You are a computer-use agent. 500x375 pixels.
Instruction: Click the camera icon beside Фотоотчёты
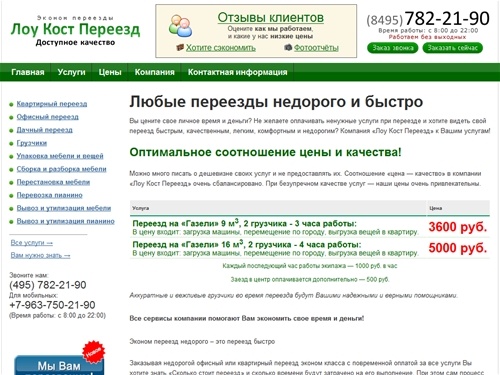pyautogui.click(x=288, y=47)
